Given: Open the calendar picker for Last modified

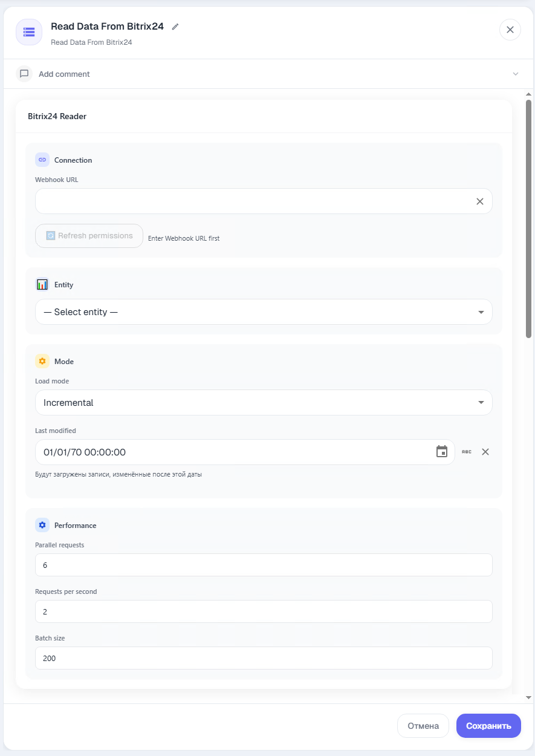Looking at the screenshot, I should point(442,452).
